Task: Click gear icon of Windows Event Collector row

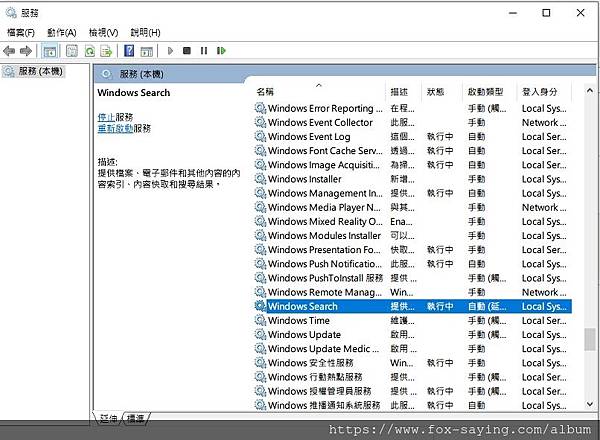Action: point(260,122)
